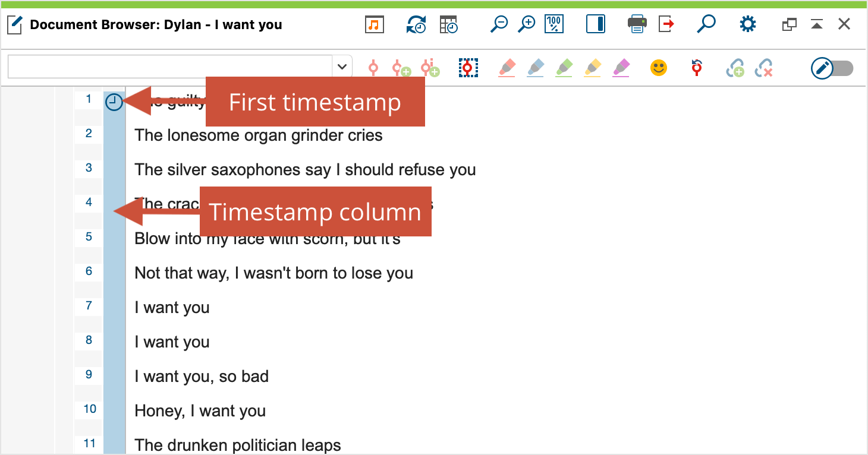Open the document browser search
This screenshot has height=455, width=868.
tap(706, 24)
